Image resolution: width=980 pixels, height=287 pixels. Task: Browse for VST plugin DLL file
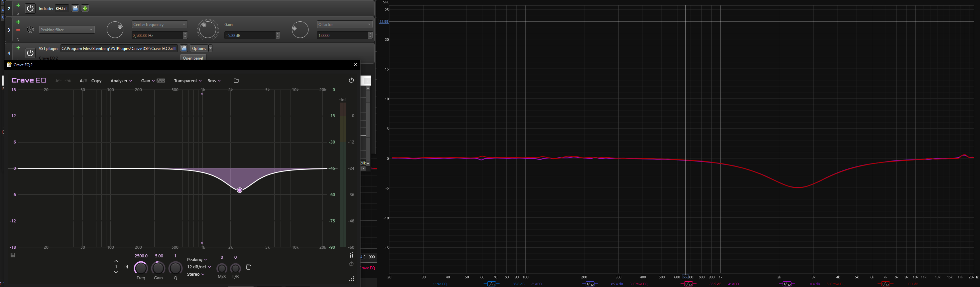(184, 48)
